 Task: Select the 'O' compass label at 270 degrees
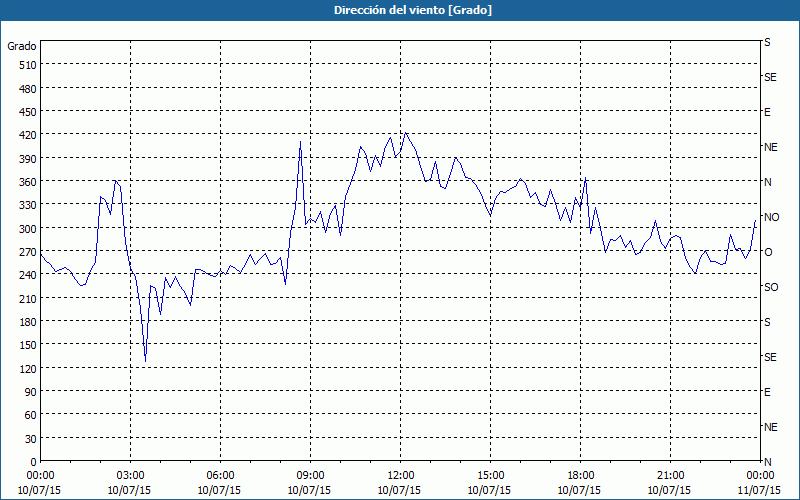(x=768, y=252)
